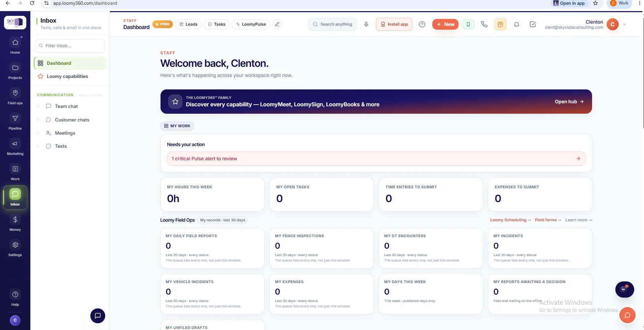Click the green mobile phone icon
The width and height of the screenshot is (644, 330).
pyautogui.click(x=468, y=24)
